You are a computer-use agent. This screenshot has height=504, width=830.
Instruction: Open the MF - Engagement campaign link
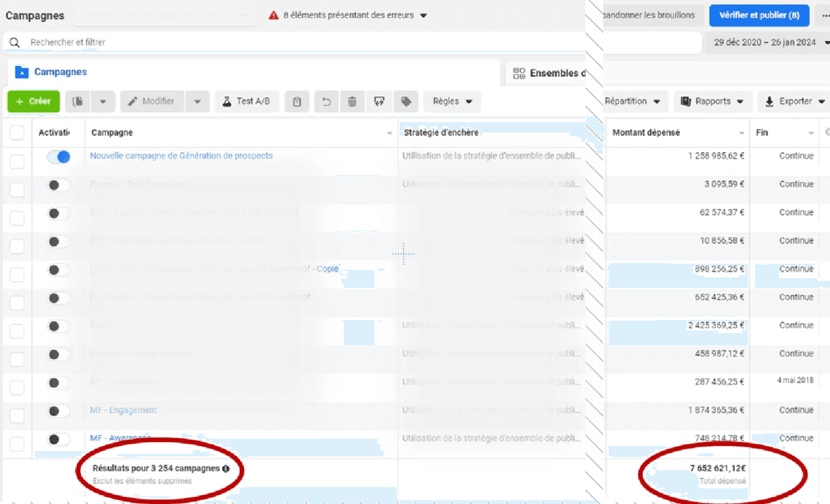pos(123,411)
